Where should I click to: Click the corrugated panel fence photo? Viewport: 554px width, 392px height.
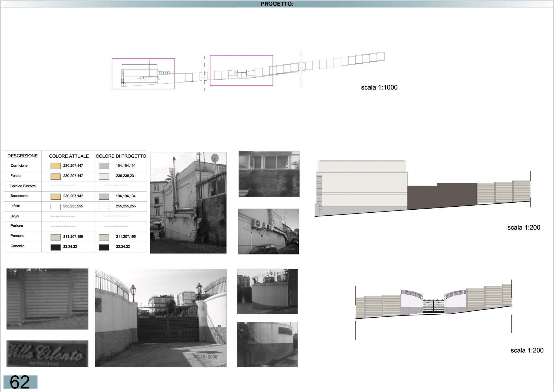coord(47,299)
